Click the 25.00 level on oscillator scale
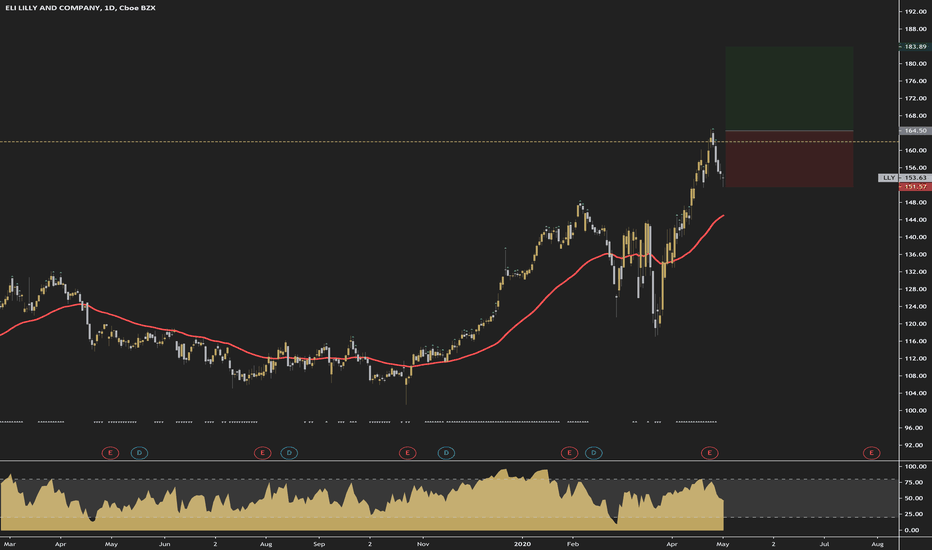932x550 pixels. click(x=914, y=514)
